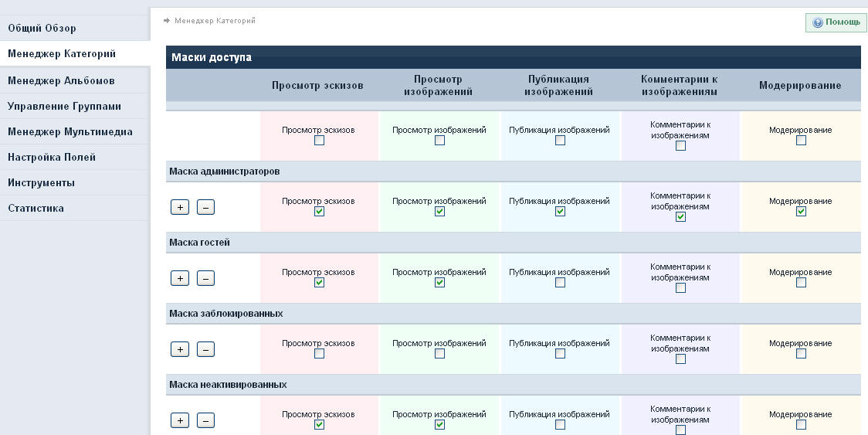Enable Публикация изображений for Маска гостей
This screenshot has width=868, height=435.
pos(560,283)
